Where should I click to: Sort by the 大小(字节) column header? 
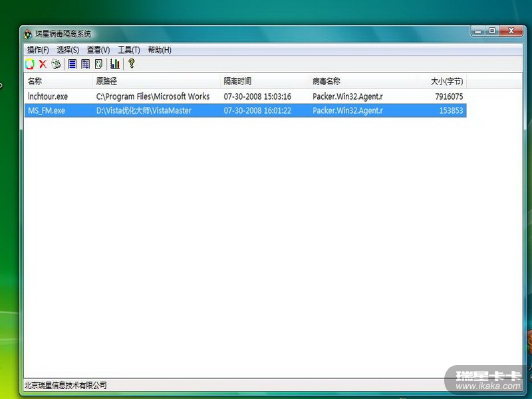(442, 81)
